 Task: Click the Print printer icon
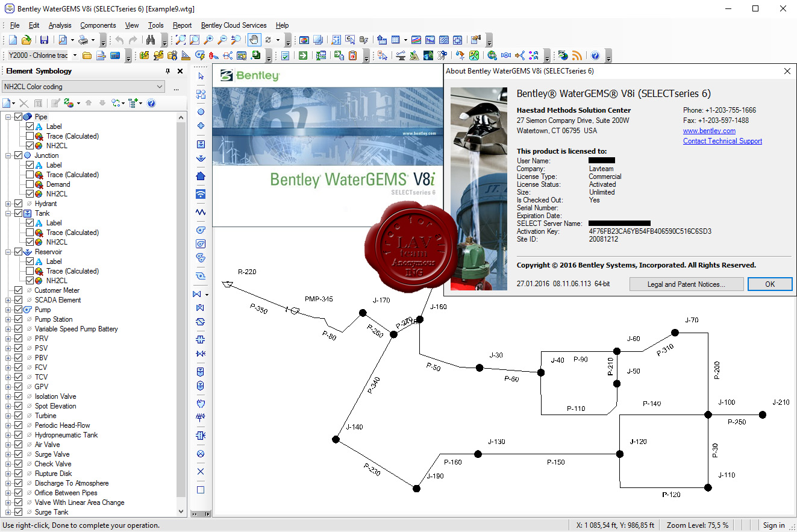point(84,40)
